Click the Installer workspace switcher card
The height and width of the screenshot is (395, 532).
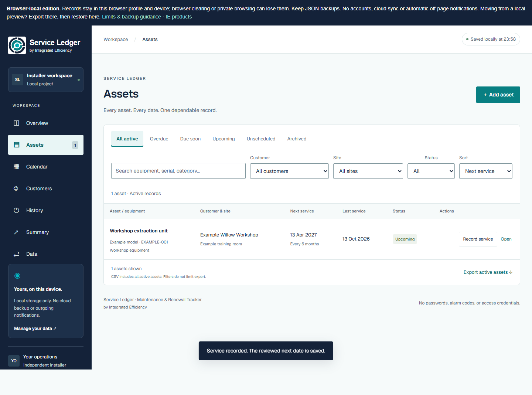pyautogui.click(x=46, y=79)
